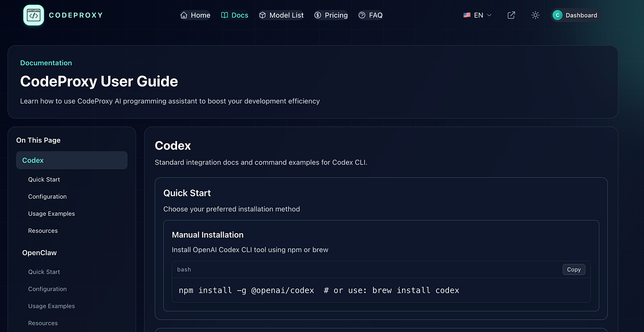Click the external link icon in header
This screenshot has height=332, width=644.
click(x=511, y=15)
